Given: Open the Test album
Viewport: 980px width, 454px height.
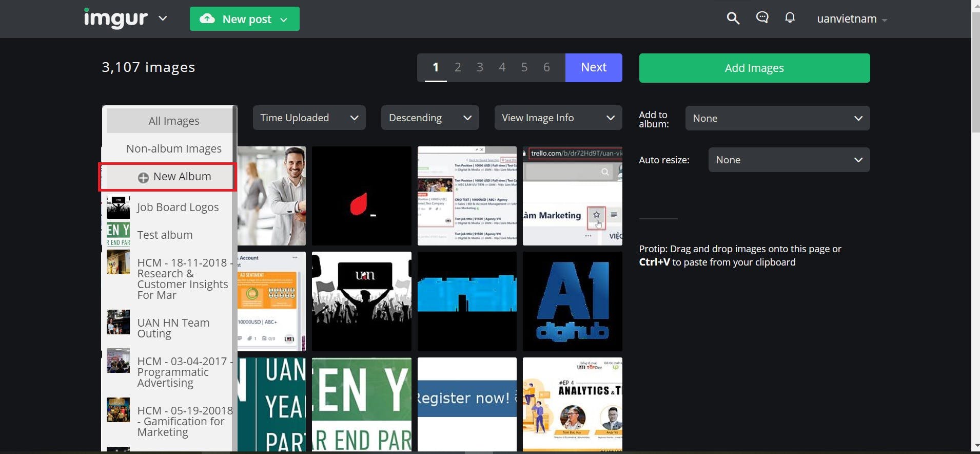Looking at the screenshot, I should click(165, 235).
